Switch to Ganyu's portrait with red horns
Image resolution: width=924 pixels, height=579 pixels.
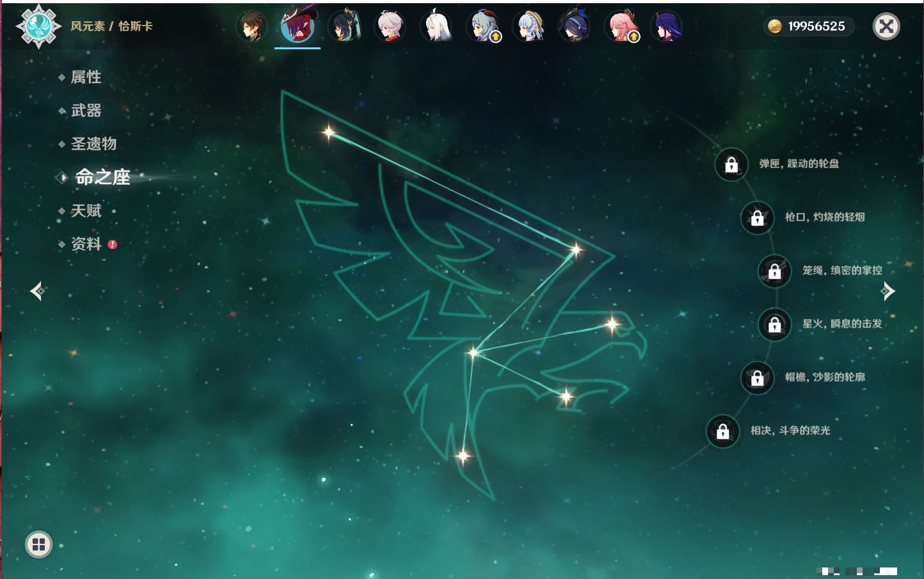(x=482, y=26)
